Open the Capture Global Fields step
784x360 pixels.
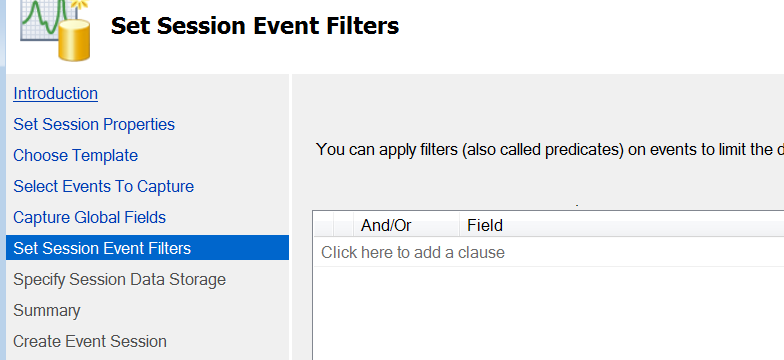(x=90, y=218)
